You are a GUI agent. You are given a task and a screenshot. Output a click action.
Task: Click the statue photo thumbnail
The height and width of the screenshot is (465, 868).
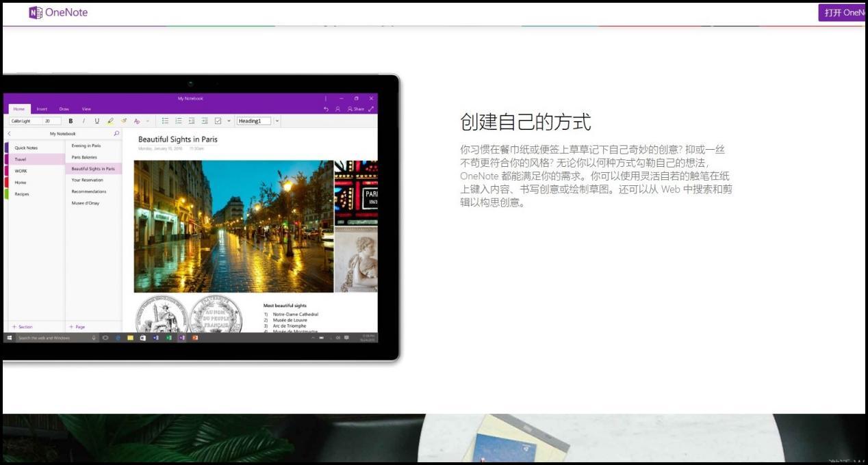point(356,261)
